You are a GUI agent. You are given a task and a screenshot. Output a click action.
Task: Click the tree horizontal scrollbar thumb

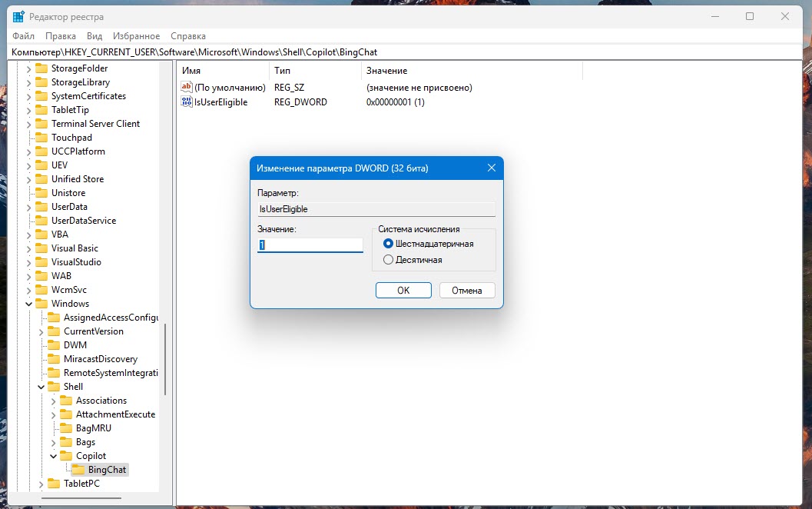click(x=81, y=498)
